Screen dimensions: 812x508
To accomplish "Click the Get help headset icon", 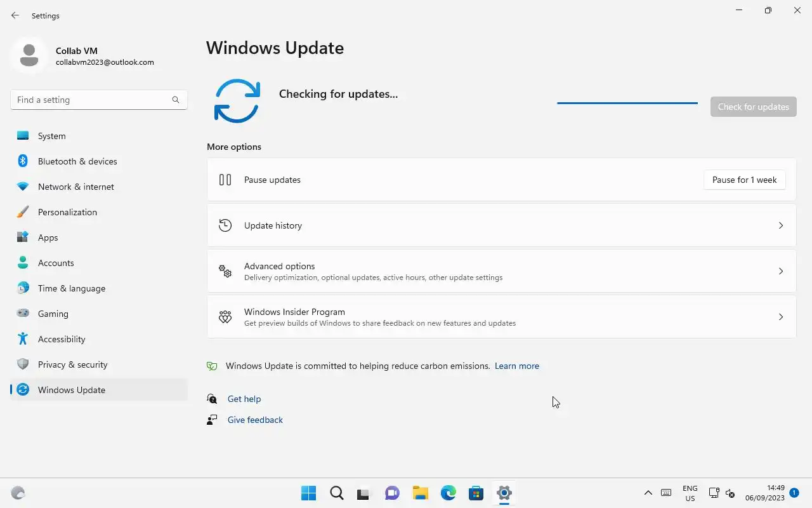I will click(212, 399).
